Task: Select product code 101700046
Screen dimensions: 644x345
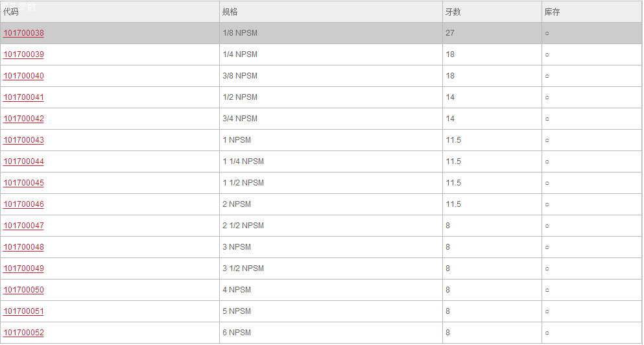Action: [24, 204]
